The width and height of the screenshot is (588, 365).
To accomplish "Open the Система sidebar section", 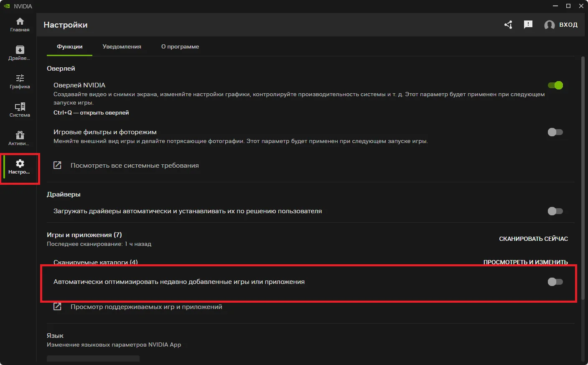I will click(20, 110).
